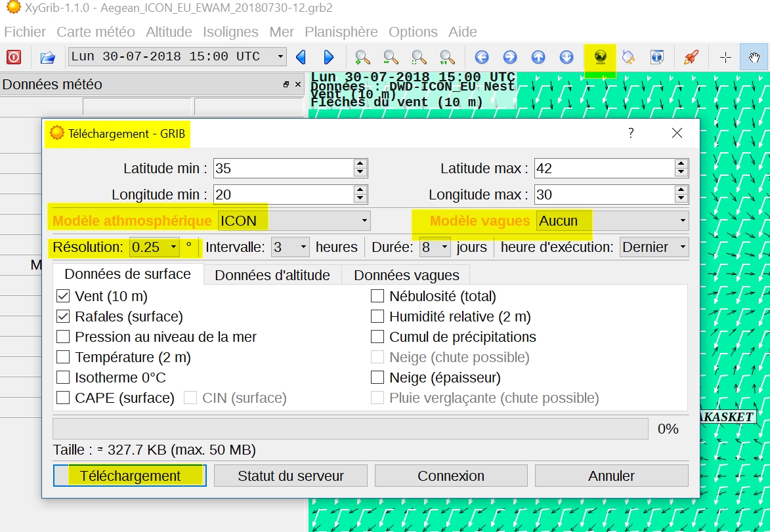Check Nébulosité (total) box
Image resolution: width=770 pixels, height=532 pixels.
pyautogui.click(x=377, y=296)
